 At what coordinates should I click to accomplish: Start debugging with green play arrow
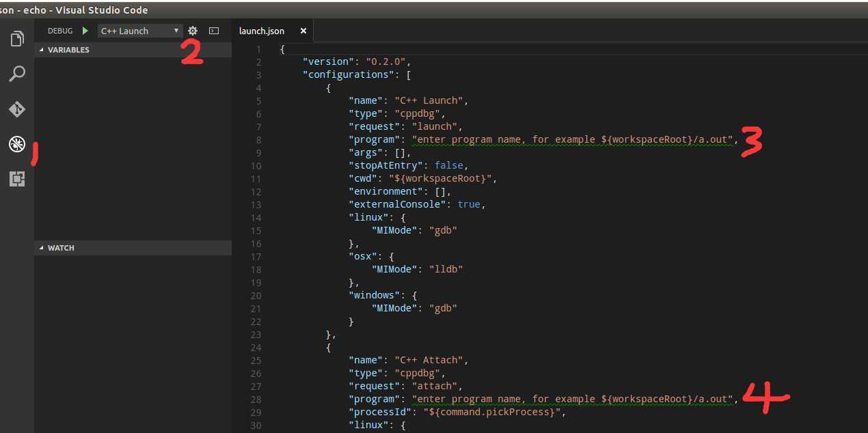[x=85, y=31]
